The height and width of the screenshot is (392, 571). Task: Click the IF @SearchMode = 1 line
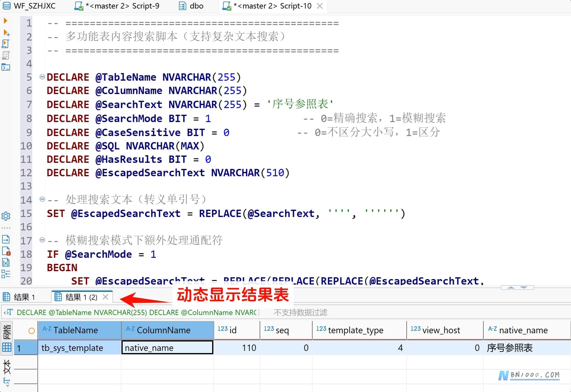click(x=101, y=254)
